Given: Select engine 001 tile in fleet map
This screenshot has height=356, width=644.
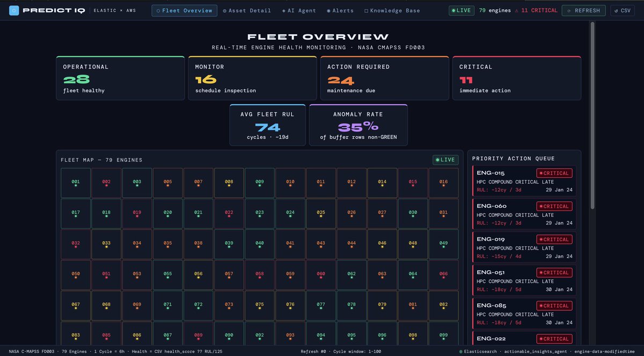Looking at the screenshot, I should pyautogui.click(x=76, y=183).
